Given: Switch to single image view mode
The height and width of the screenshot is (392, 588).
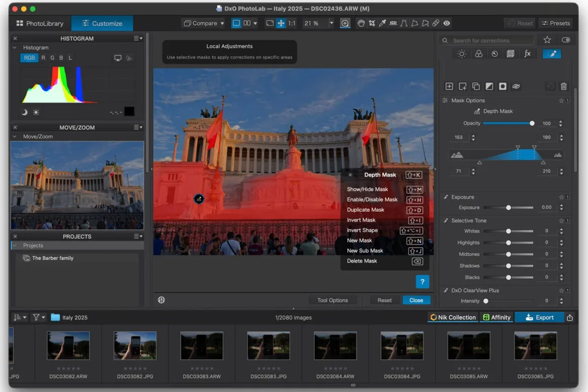Looking at the screenshot, I should click(x=236, y=23).
